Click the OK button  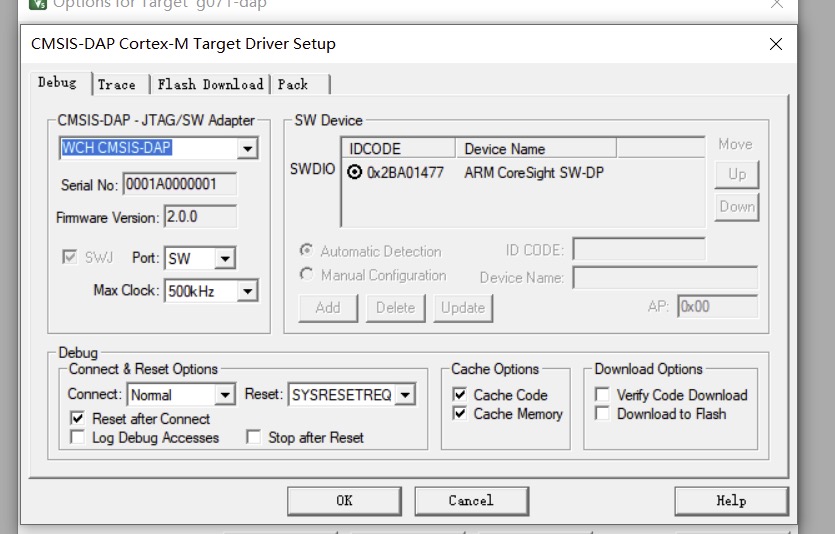344,501
